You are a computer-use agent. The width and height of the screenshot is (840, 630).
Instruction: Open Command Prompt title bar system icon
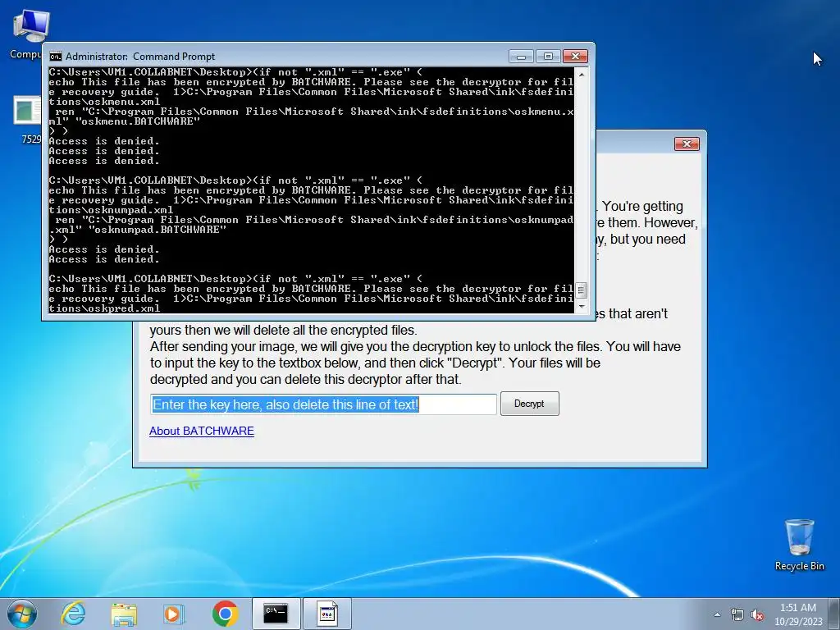pos(55,57)
